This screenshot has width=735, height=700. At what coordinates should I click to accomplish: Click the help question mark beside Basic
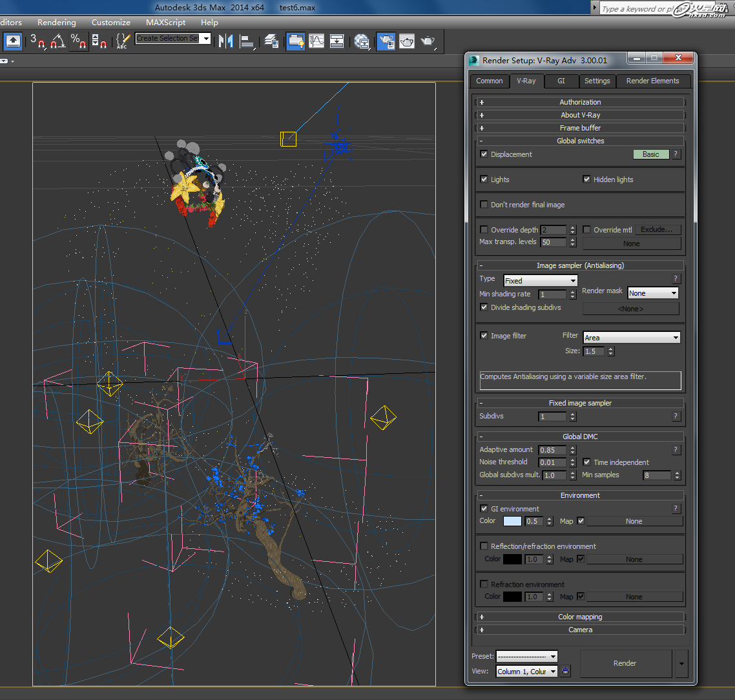[x=676, y=154]
